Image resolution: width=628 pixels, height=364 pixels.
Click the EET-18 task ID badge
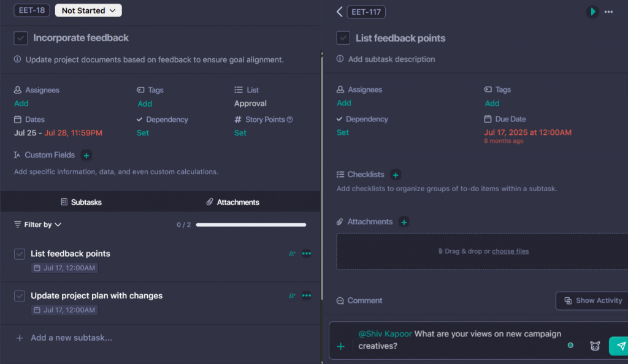(32, 10)
